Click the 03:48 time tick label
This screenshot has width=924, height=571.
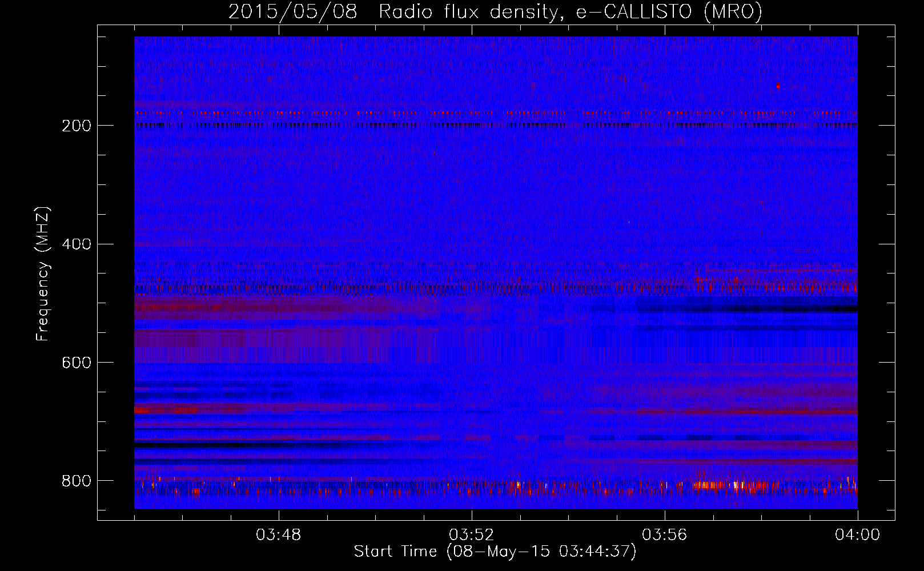[279, 535]
